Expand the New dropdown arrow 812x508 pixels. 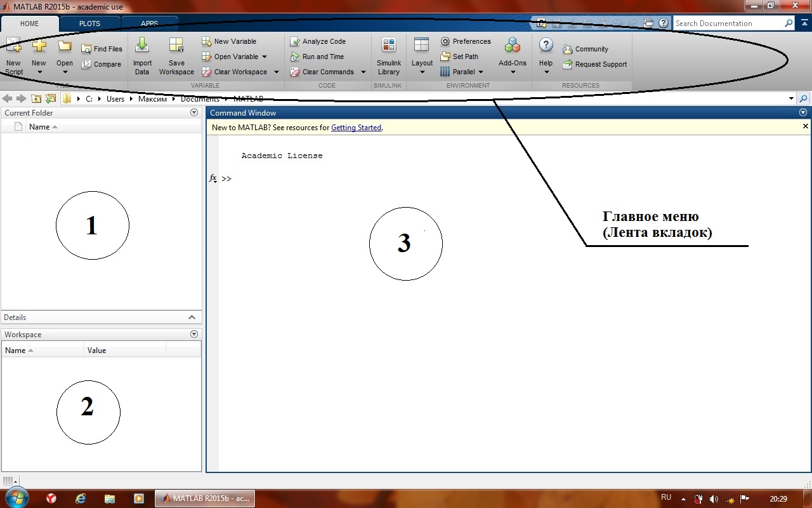click(39, 72)
